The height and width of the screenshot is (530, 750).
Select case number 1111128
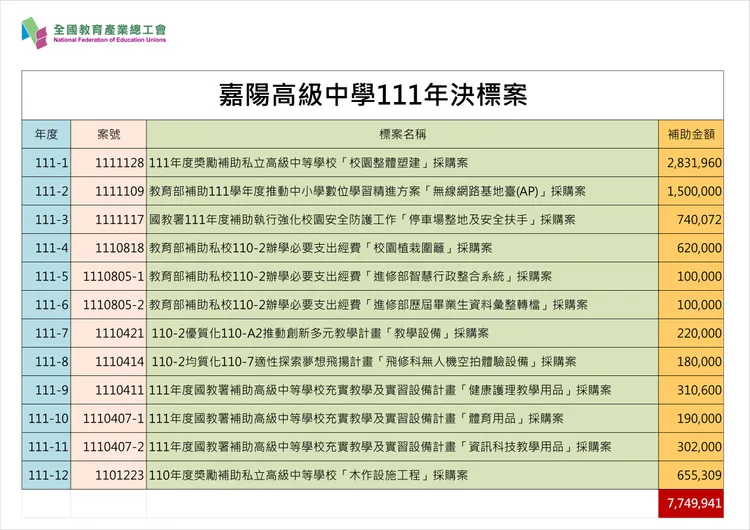point(109,163)
